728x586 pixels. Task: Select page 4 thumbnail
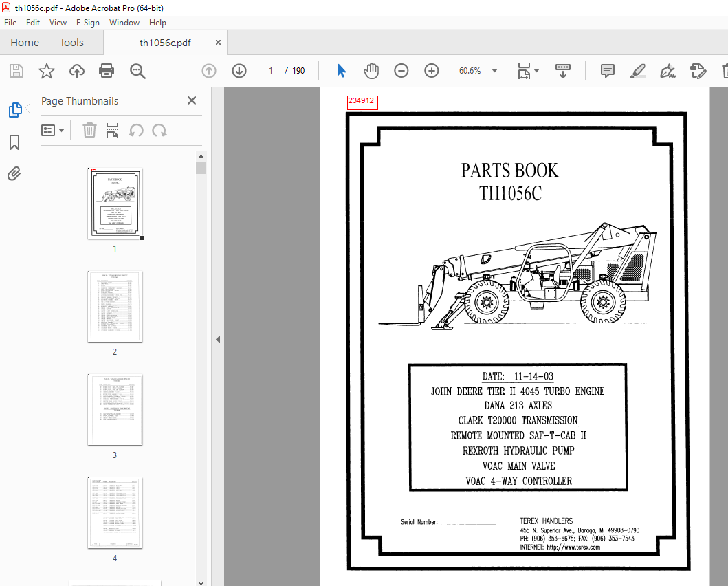pos(115,512)
